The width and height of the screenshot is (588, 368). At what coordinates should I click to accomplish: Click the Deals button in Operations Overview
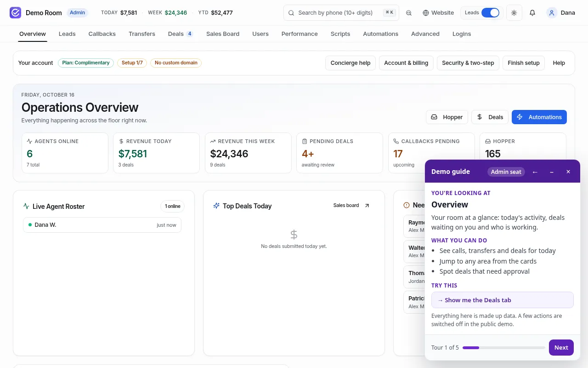(x=490, y=117)
